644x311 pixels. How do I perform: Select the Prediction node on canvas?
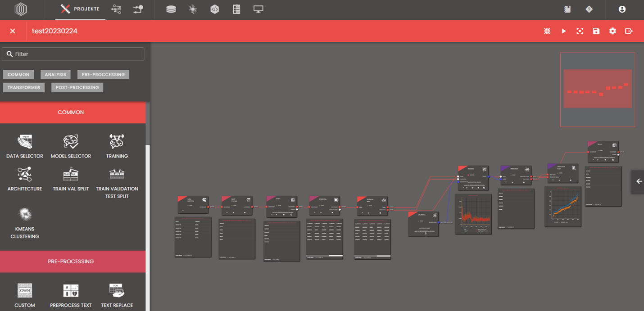[516, 175]
